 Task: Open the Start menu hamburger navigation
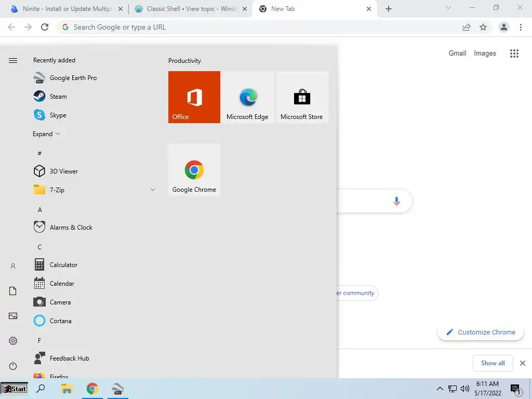[x=13, y=60]
